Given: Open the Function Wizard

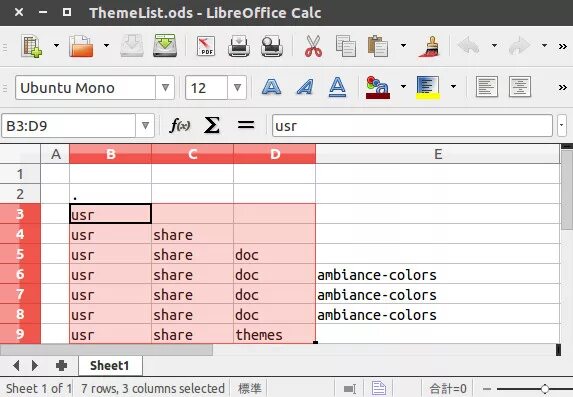Looking at the screenshot, I should (x=179, y=125).
